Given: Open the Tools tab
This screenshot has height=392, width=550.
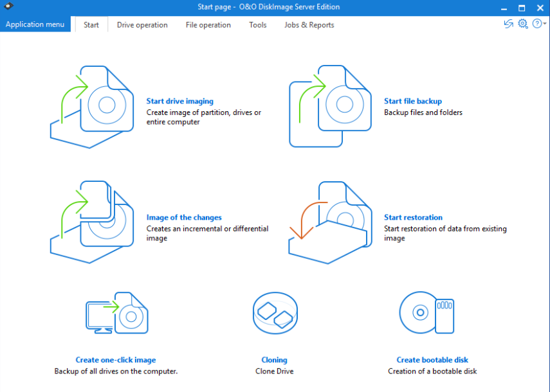Looking at the screenshot, I should (x=258, y=25).
